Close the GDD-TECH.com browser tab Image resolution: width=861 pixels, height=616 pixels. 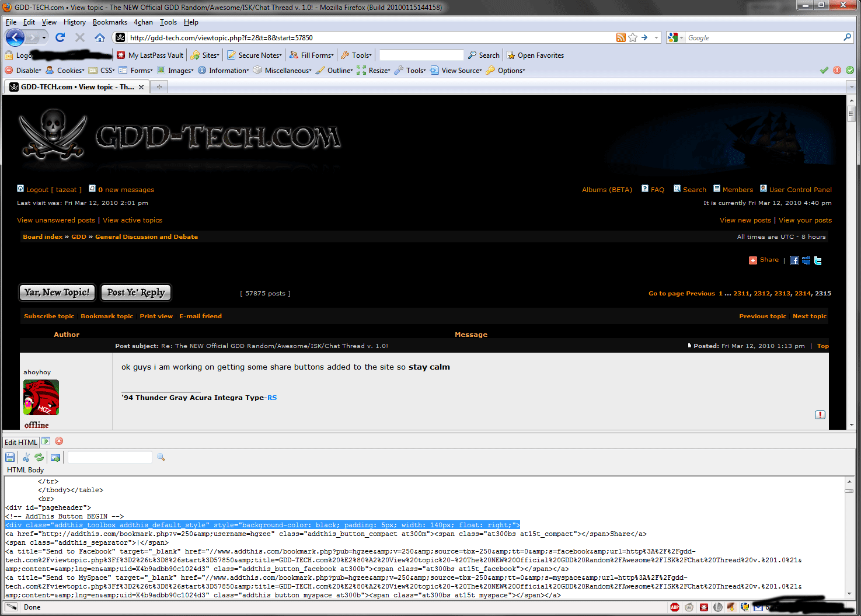141,87
